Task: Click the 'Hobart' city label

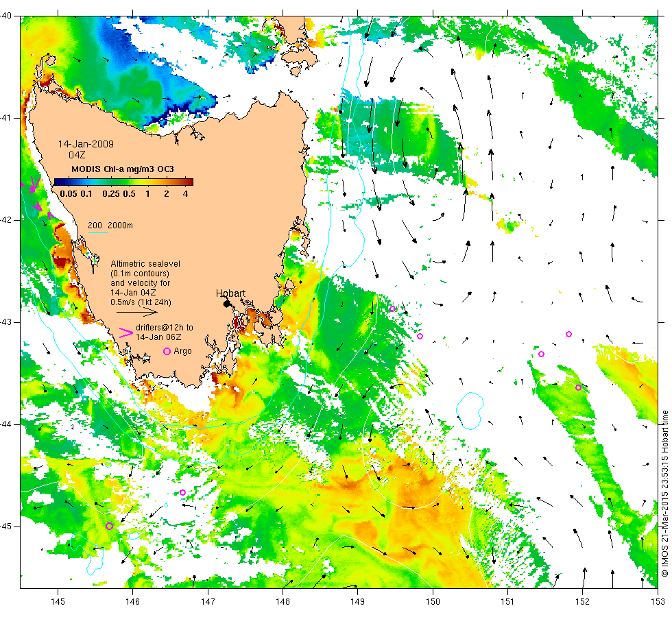Action: pyautogui.click(x=230, y=293)
